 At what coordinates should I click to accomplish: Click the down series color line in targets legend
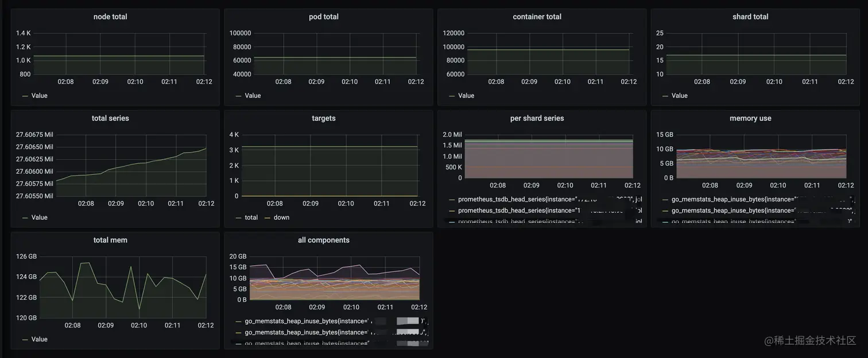[x=268, y=218]
